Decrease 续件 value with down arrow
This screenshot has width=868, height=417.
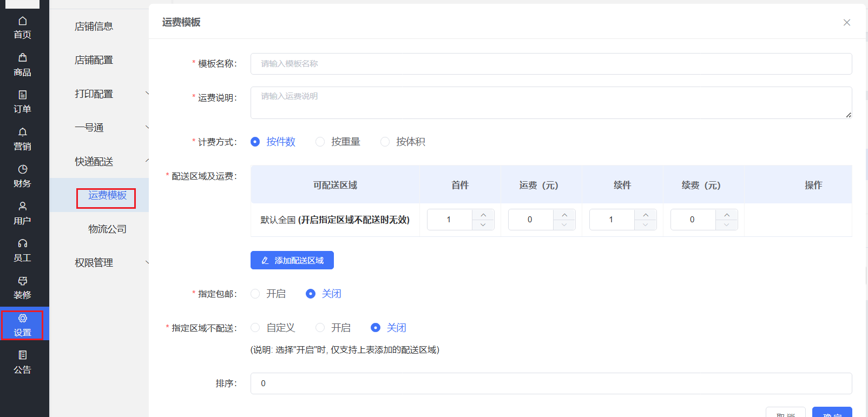[x=646, y=224]
